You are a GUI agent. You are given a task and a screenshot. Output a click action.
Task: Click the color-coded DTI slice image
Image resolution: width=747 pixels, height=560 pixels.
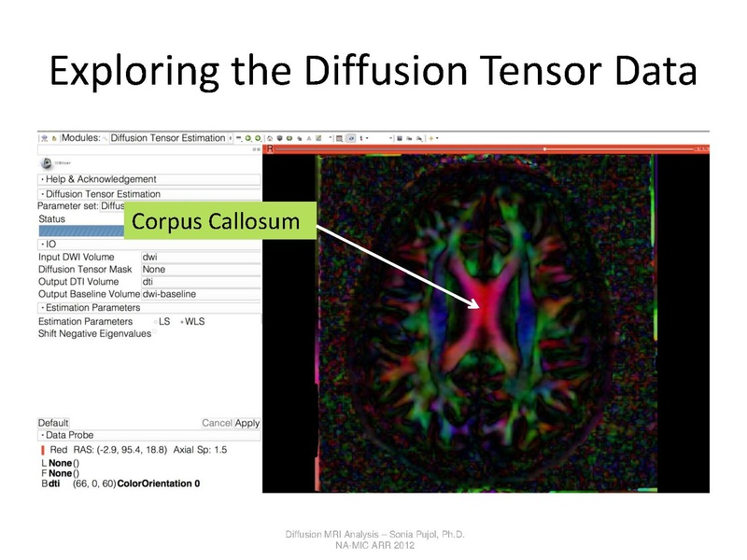point(486,323)
